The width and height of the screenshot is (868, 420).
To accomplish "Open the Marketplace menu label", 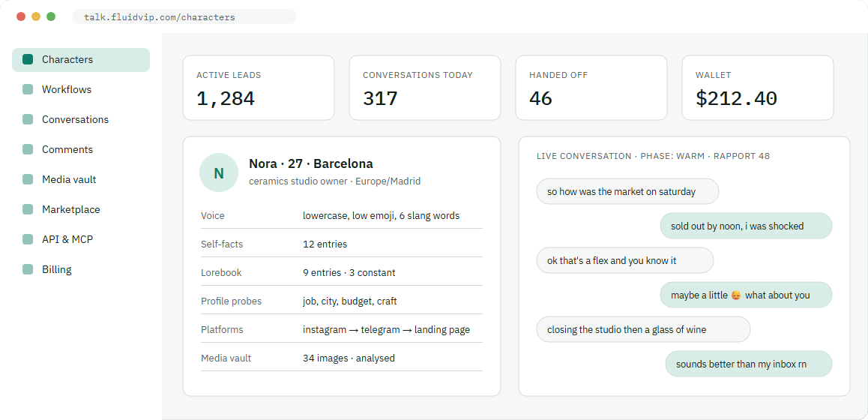I will (x=71, y=209).
